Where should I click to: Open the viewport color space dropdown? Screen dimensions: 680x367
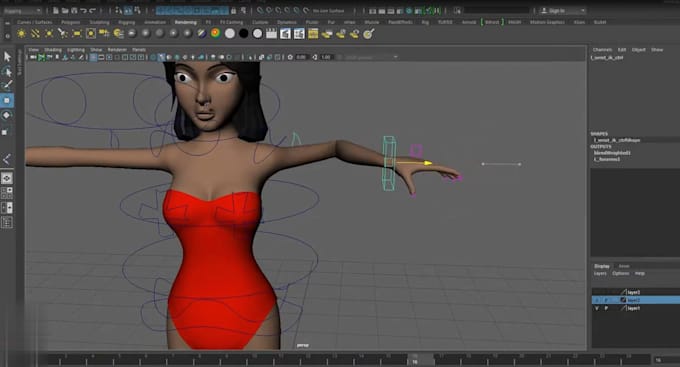point(370,57)
